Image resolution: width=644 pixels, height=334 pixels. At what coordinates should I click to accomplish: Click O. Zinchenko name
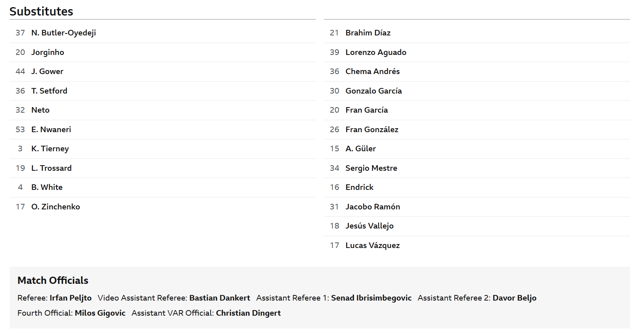point(56,207)
